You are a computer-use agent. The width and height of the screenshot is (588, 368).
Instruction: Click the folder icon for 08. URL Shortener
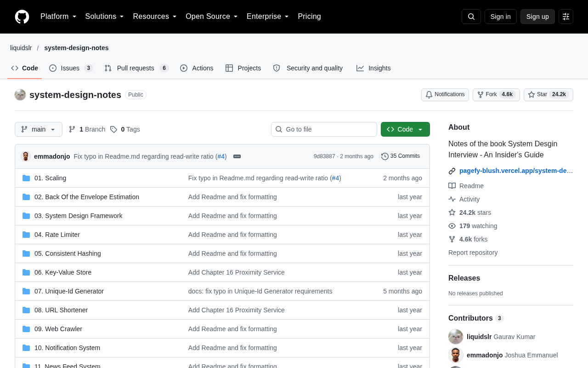point(26,310)
